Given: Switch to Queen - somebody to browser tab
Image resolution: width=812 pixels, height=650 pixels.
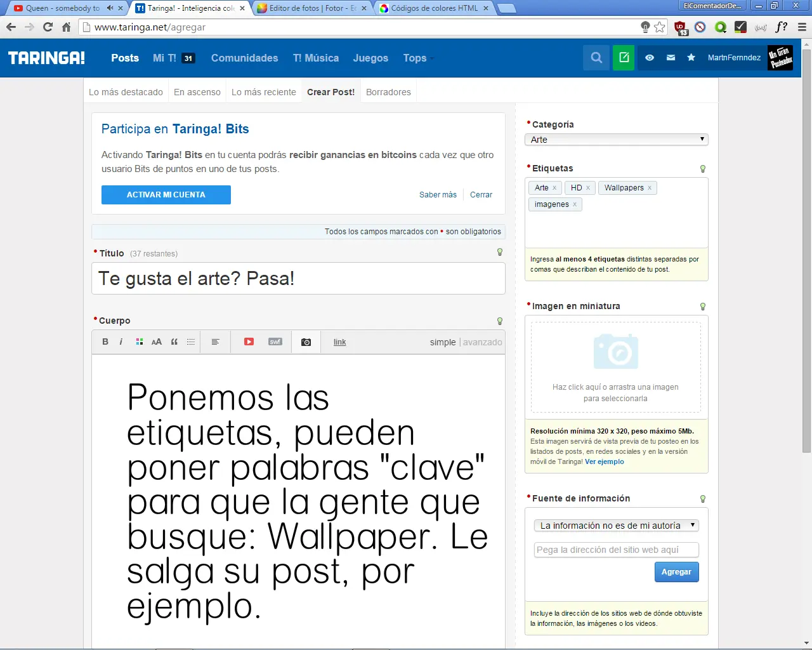Looking at the screenshot, I should click(x=67, y=8).
